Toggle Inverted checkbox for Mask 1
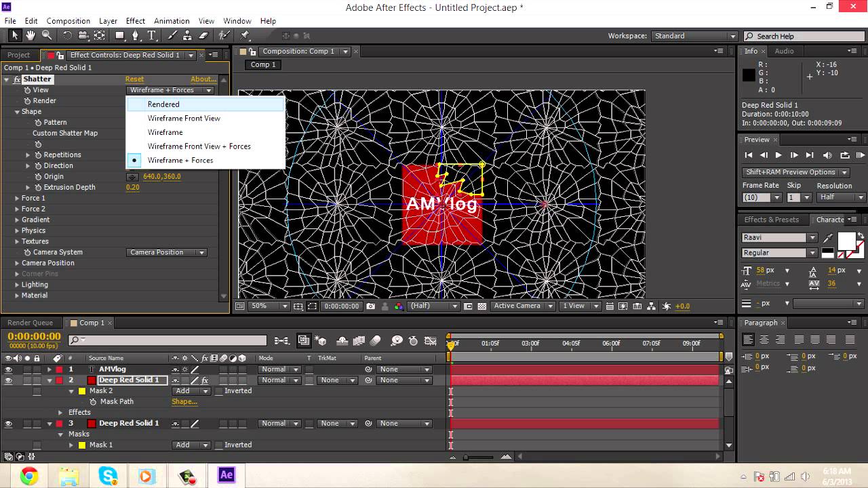This screenshot has width=868, height=488. (218, 445)
